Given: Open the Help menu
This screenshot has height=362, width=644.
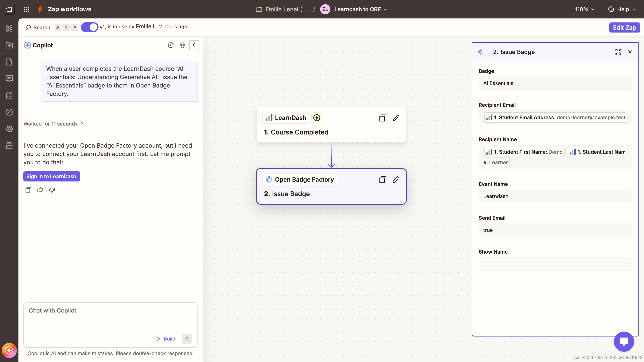Looking at the screenshot, I should coord(622,9).
